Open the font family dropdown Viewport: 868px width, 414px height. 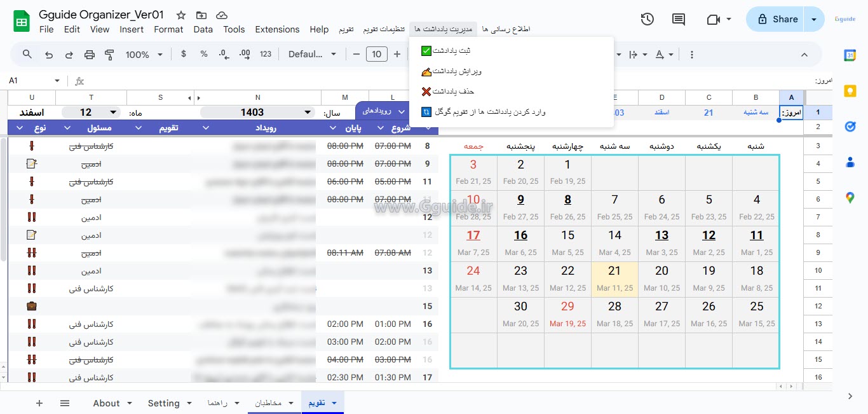click(x=312, y=54)
